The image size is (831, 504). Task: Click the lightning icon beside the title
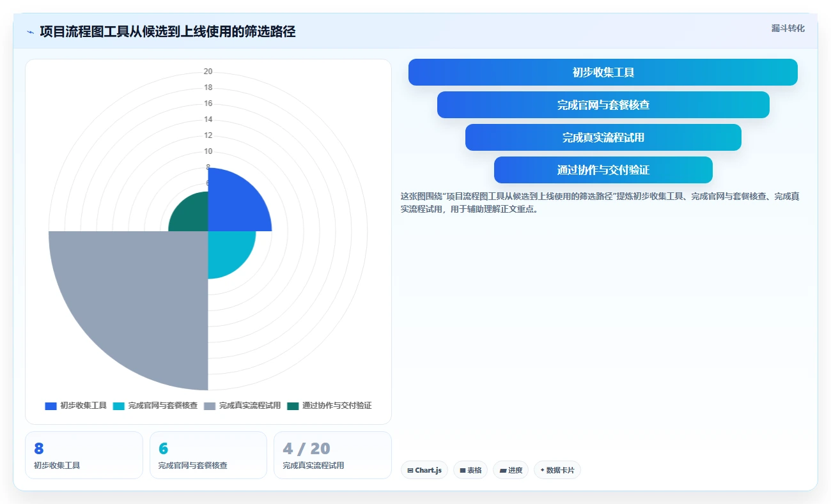30,32
